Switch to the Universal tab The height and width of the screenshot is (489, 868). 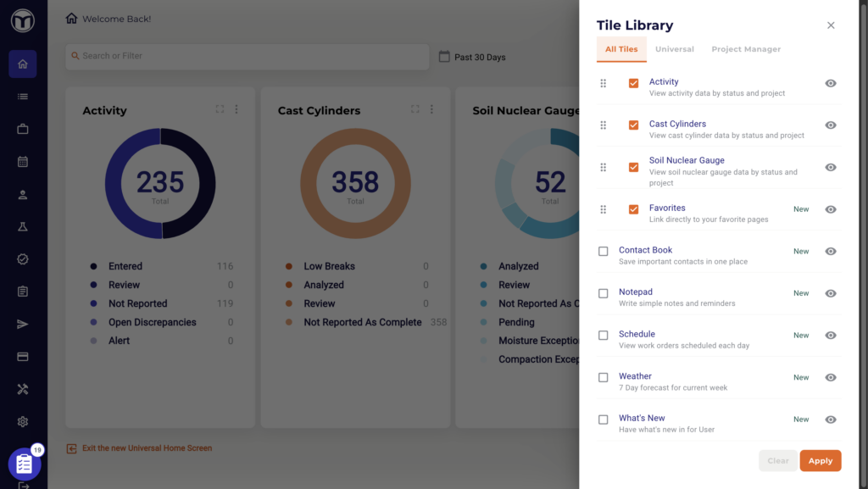pyautogui.click(x=674, y=49)
